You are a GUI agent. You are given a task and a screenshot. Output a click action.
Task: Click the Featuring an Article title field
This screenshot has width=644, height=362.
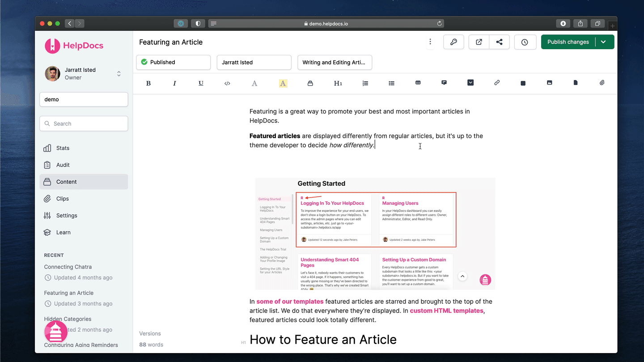click(171, 42)
